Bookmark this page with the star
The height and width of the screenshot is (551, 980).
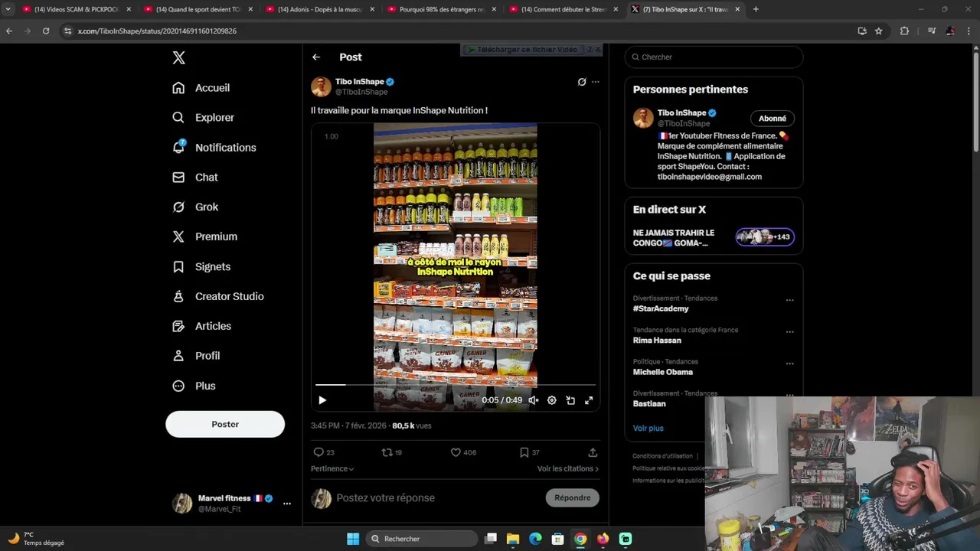click(x=879, y=31)
